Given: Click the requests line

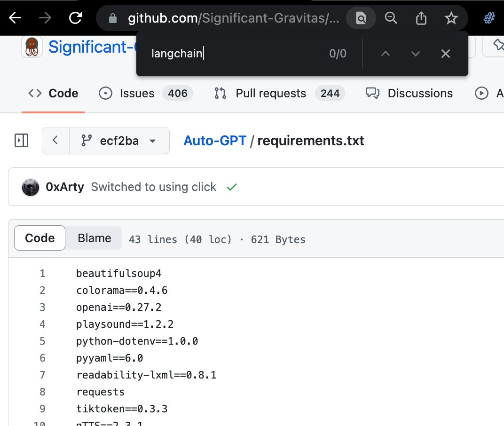Looking at the screenshot, I should pyautogui.click(x=100, y=392).
